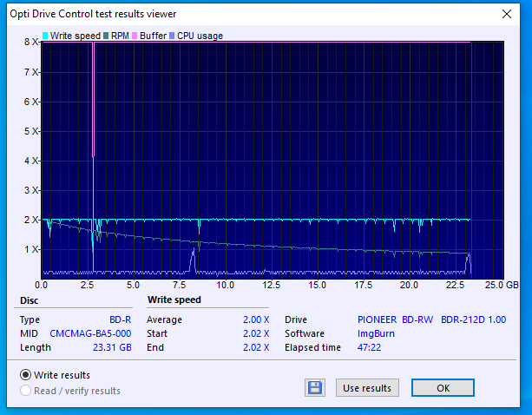Select the Read / verify results radio button
This screenshot has height=415, width=532.
(25, 391)
